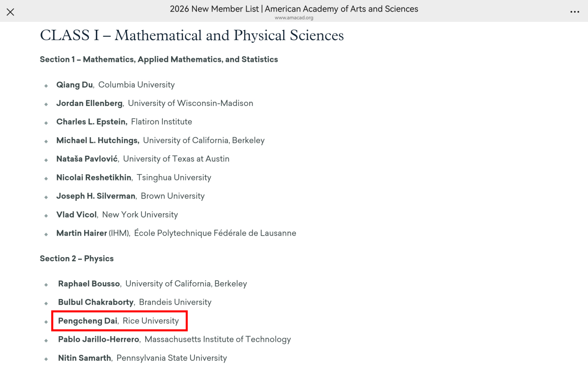Select Qiang Du, Columbia University entry

tap(115, 85)
